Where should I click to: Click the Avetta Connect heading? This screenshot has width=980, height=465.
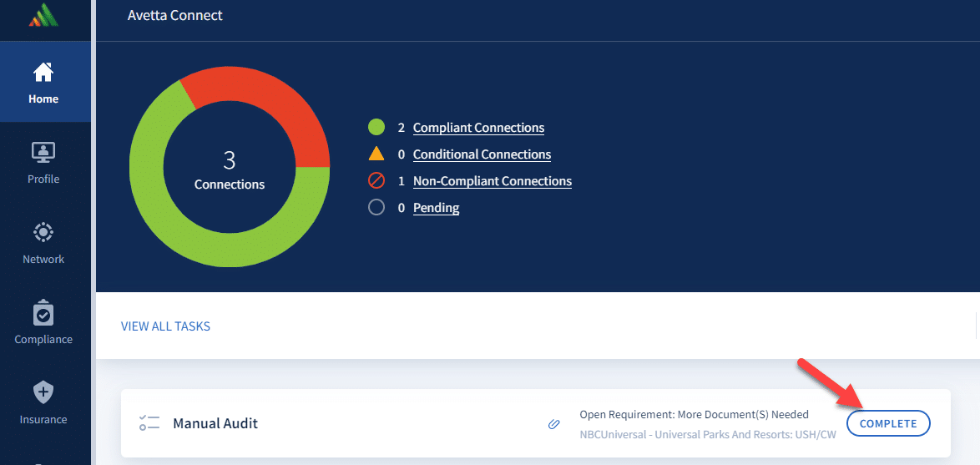[x=175, y=15]
